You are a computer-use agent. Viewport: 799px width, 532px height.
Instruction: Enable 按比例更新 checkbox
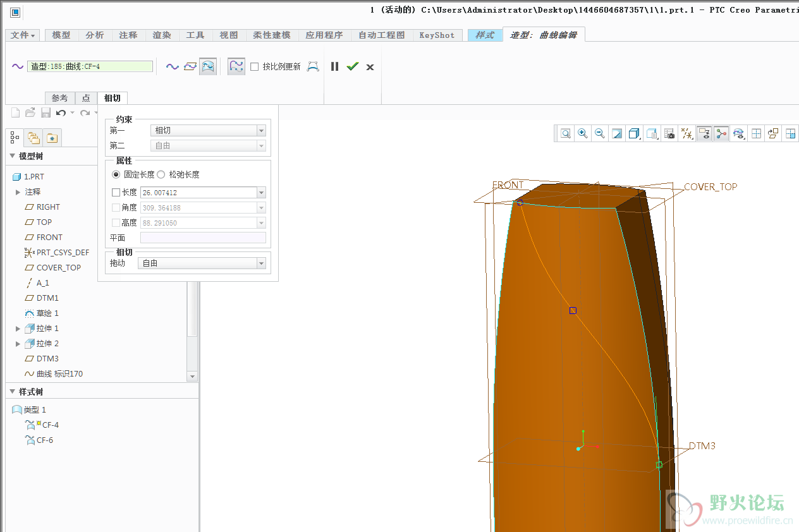[255, 66]
